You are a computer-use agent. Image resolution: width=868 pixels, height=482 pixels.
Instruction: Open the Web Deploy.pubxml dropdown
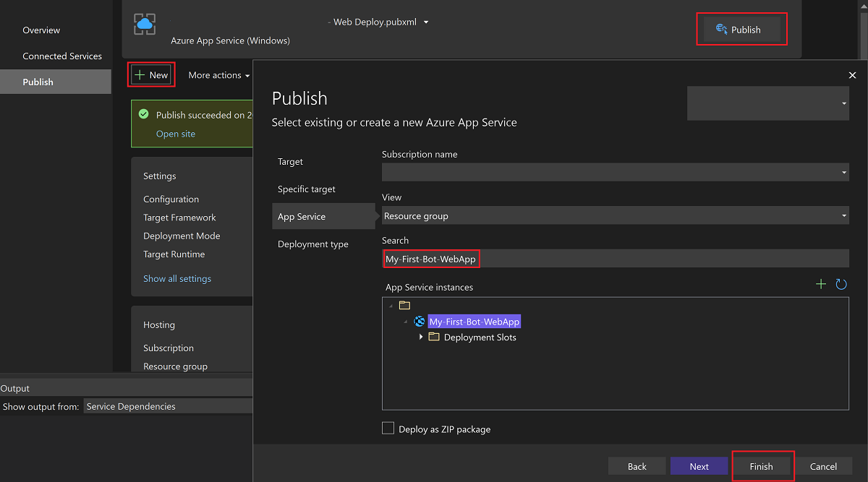(x=426, y=22)
